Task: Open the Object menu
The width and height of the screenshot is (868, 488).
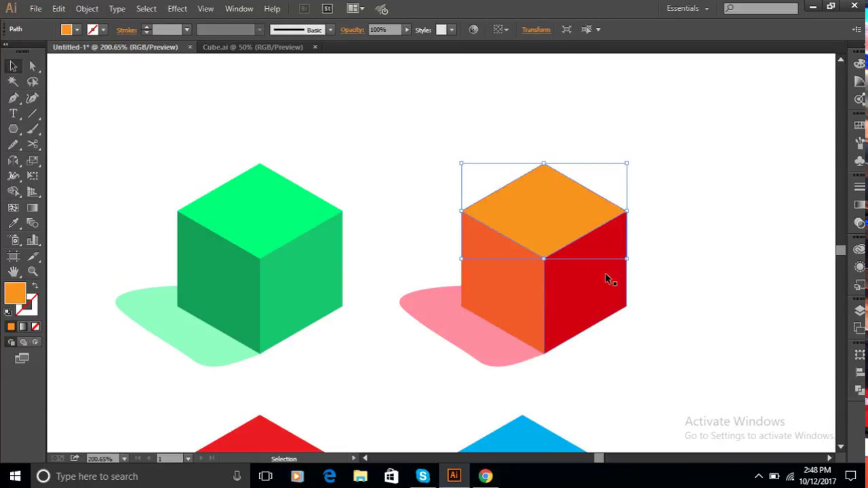Action: (x=87, y=9)
